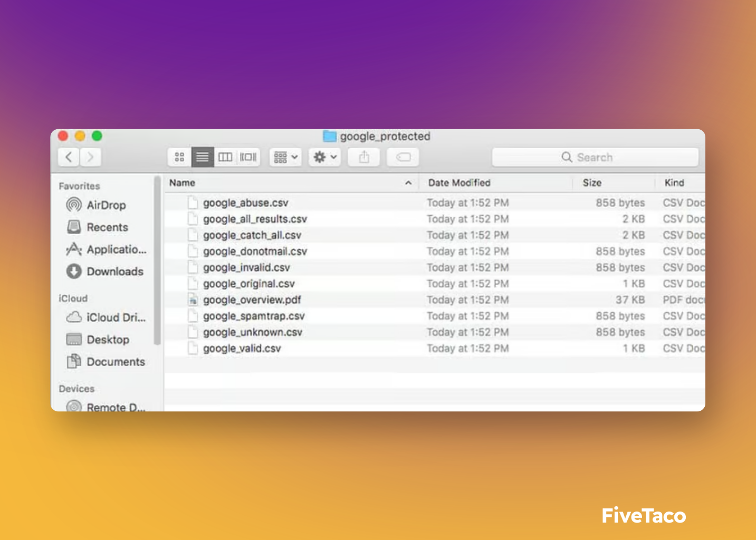Click the Favorites sidebar heading
The height and width of the screenshot is (540, 756).
tap(79, 186)
